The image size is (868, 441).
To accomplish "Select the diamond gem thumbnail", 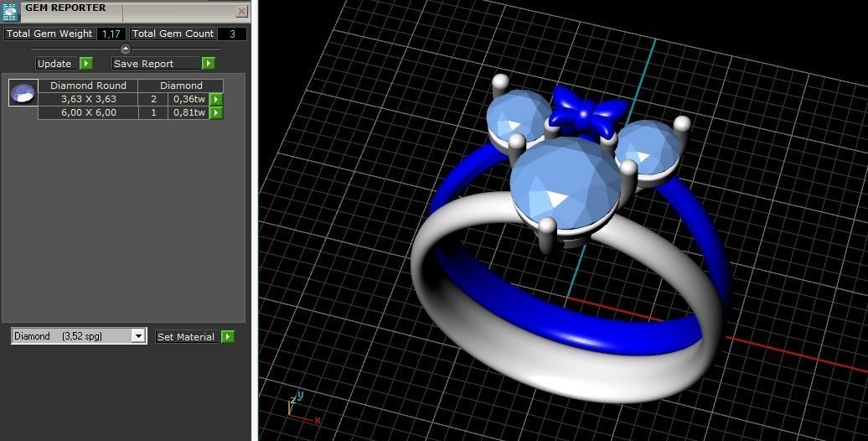I will point(23,92).
